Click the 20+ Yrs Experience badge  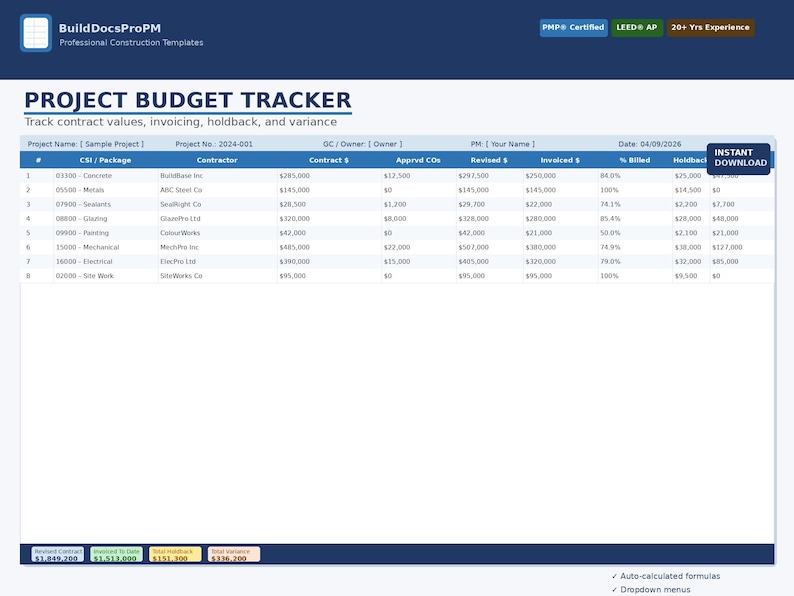710,27
